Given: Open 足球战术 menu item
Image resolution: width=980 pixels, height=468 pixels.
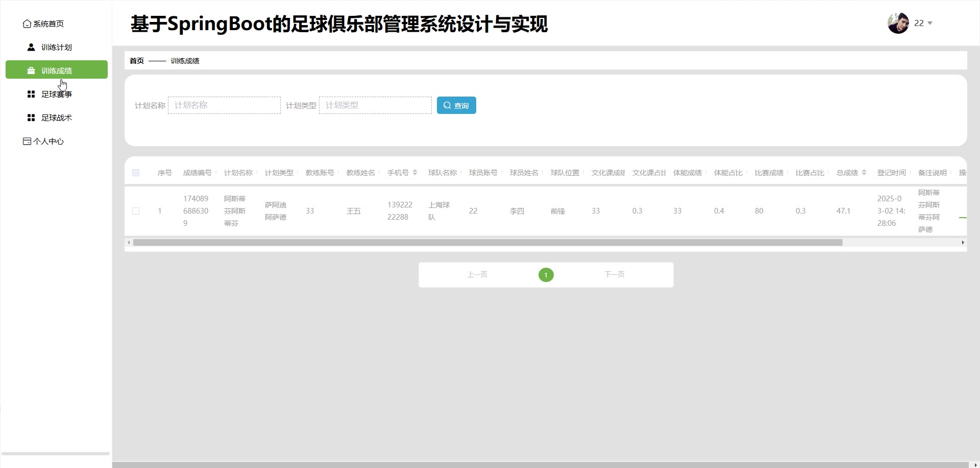Looking at the screenshot, I should click(57, 118).
